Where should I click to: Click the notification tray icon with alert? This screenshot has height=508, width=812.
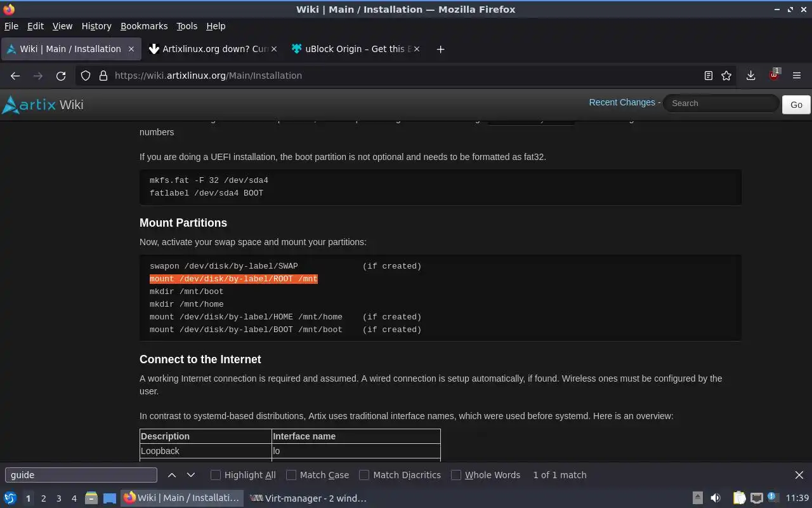pyautogui.click(x=773, y=497)
